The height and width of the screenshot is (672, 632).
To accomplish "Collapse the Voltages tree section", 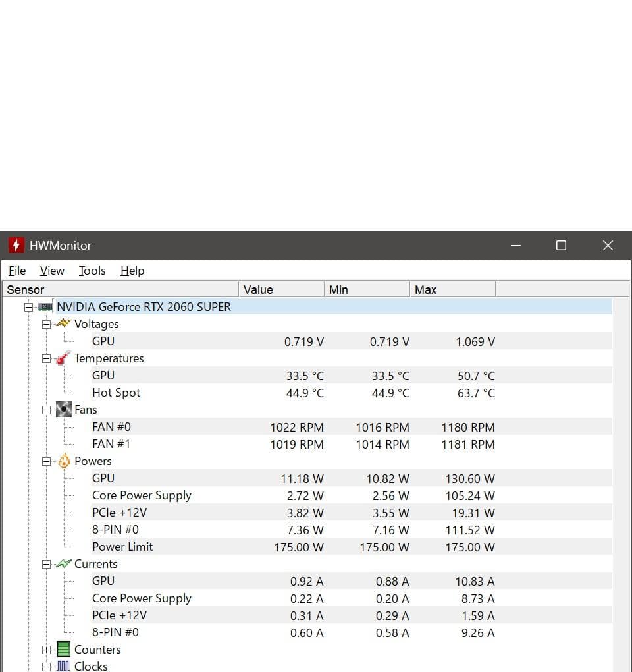I will [x=46, y=324].
